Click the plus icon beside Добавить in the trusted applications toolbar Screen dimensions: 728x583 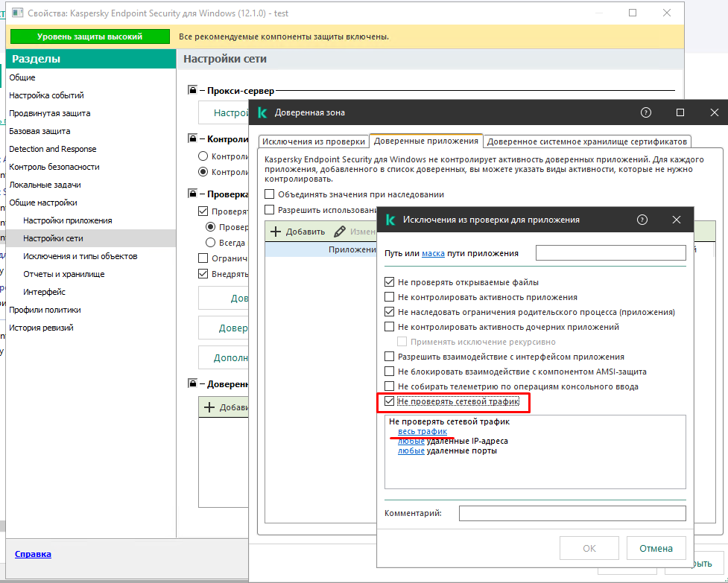[276, 232]
